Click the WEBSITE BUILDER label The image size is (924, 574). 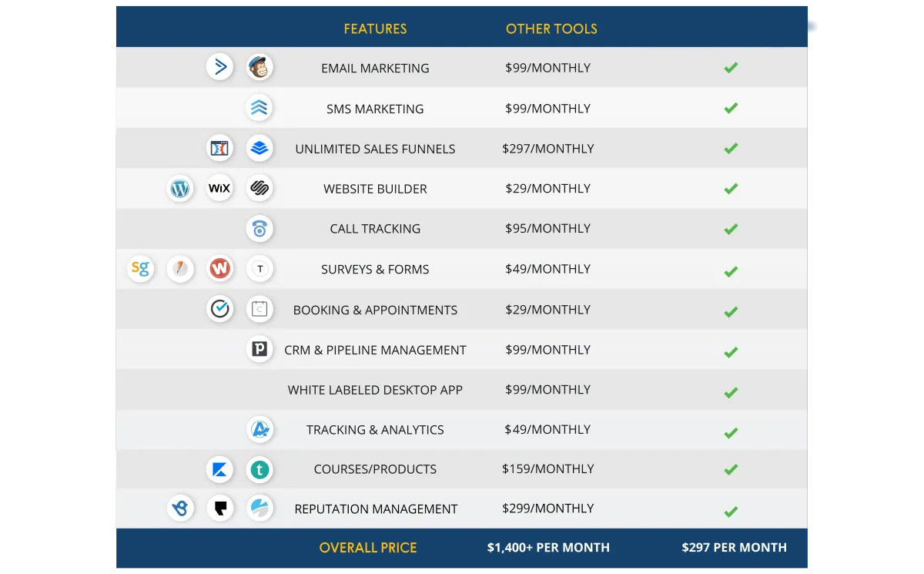pyautogui.click(x=375, y=189)
